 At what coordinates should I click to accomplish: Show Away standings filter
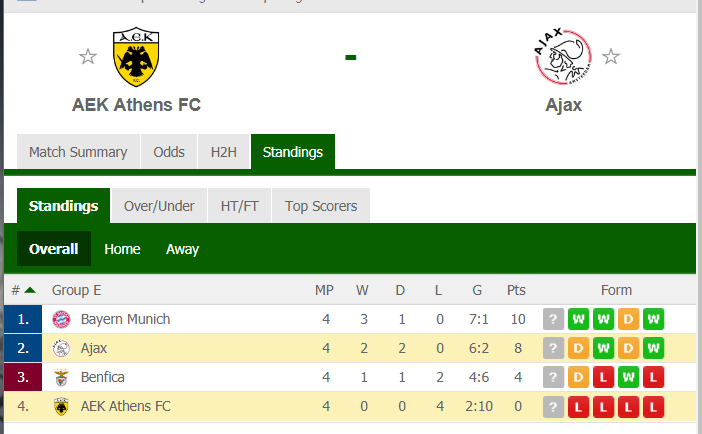tap(182, 249)
